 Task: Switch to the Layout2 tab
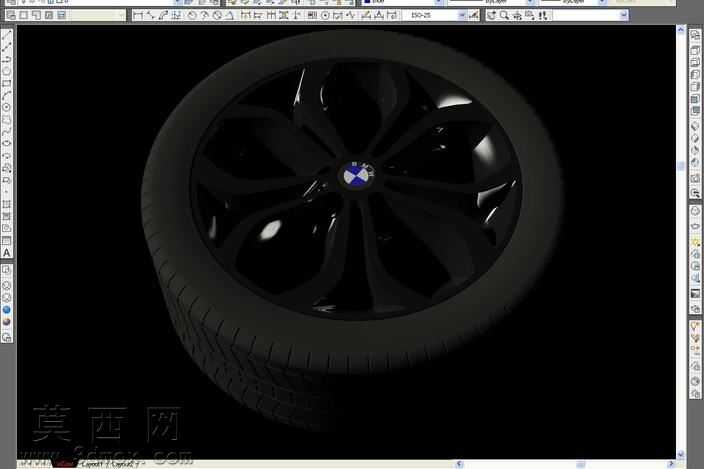123,464
